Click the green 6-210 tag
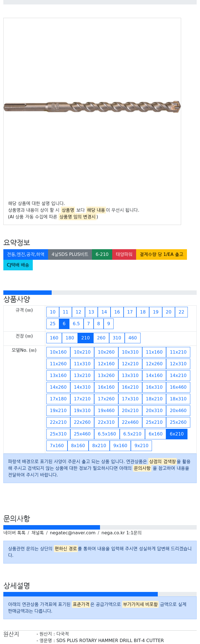 [102, 254]
